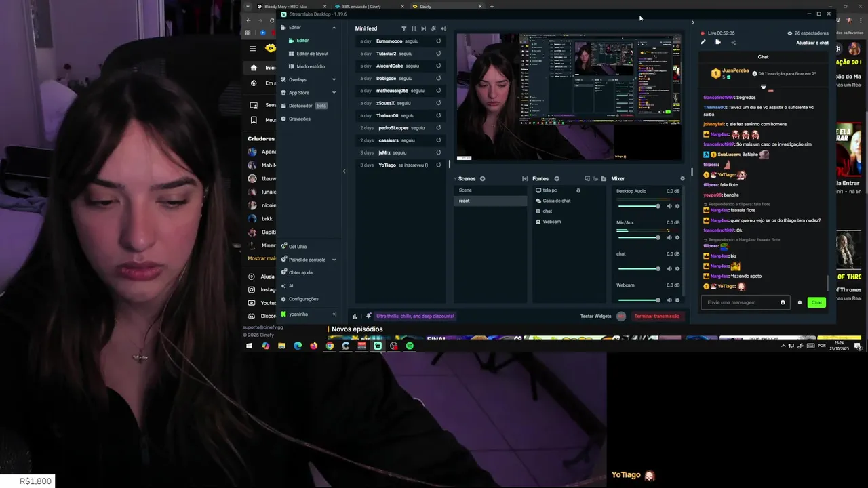Image resolution: width=868 pixels, height=488 pixels.
Task: Click Terminar transmissão button
Action: [x=656, y=316]
